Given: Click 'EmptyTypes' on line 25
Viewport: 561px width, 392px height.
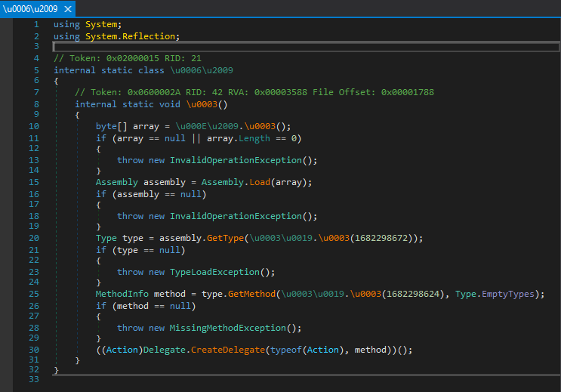Looking at the screenshot, I should 508,294.
